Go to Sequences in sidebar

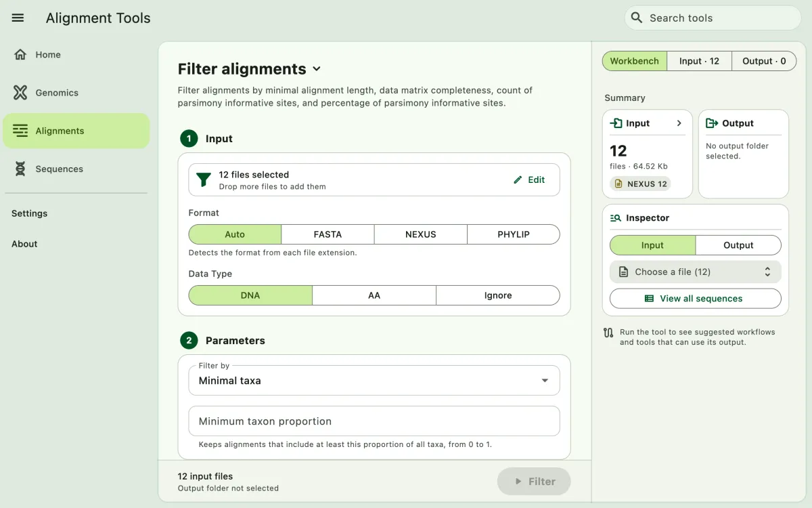pos(76,169)
